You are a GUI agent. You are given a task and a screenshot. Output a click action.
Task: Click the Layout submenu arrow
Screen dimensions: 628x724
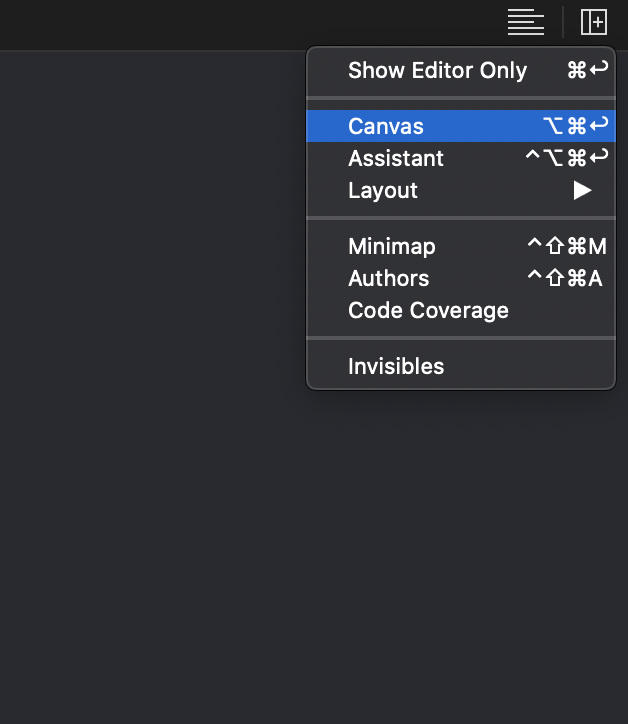coord(582,190)
